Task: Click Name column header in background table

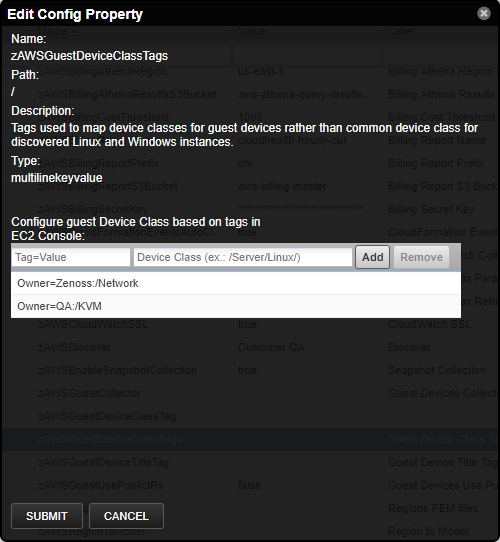Action: [53, 31]
